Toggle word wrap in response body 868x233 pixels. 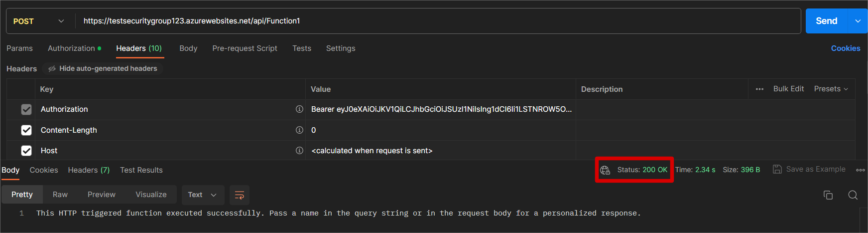240,195
